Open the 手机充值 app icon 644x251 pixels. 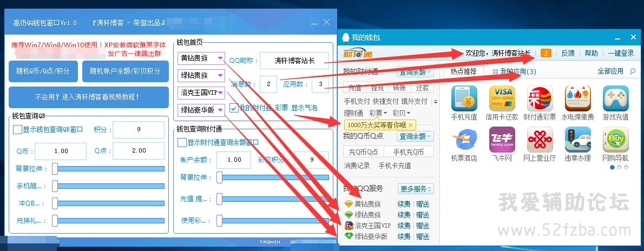[464, 98]
